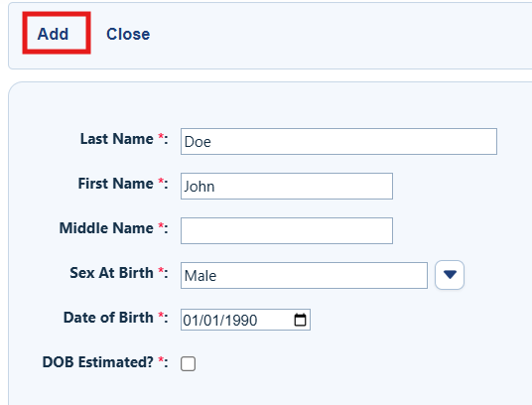Select the Sex At Birth box showing Male
The width and height of the screenshot is (532, 405).
(x=304, y=275)
